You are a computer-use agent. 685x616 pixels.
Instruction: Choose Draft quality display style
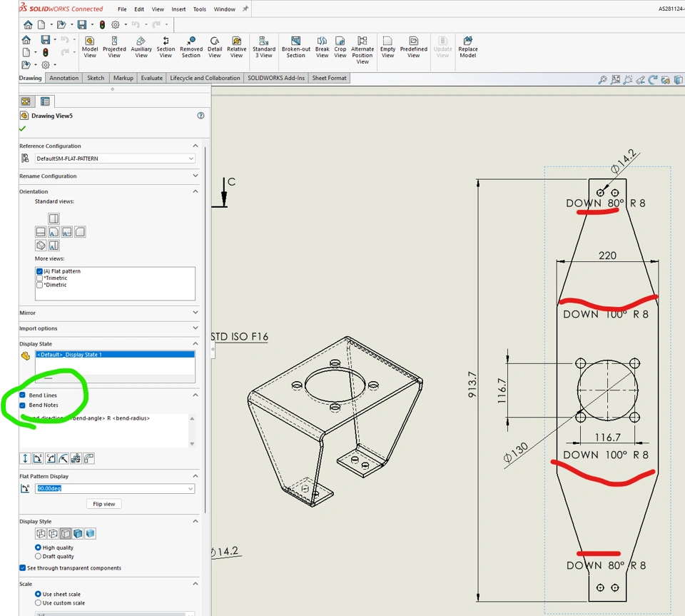[x=39, y=556]
